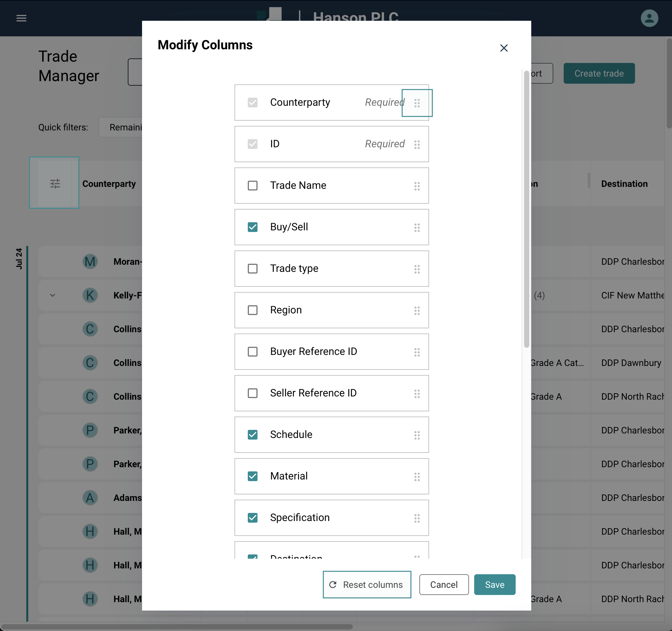
Task: Click the Schedule row drag handle
Action: tap(417, 435)
